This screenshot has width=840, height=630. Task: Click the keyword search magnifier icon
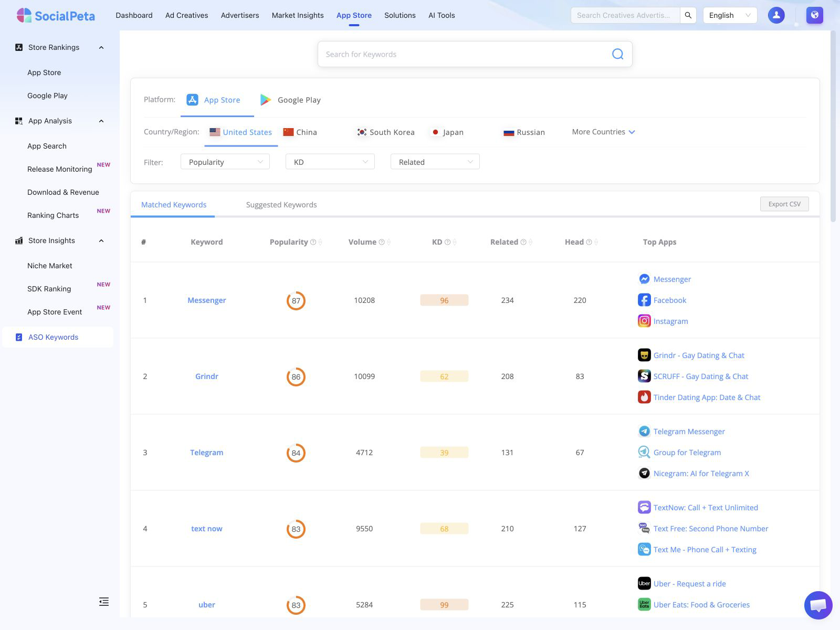pyautogui.click(x=617, y=54)
